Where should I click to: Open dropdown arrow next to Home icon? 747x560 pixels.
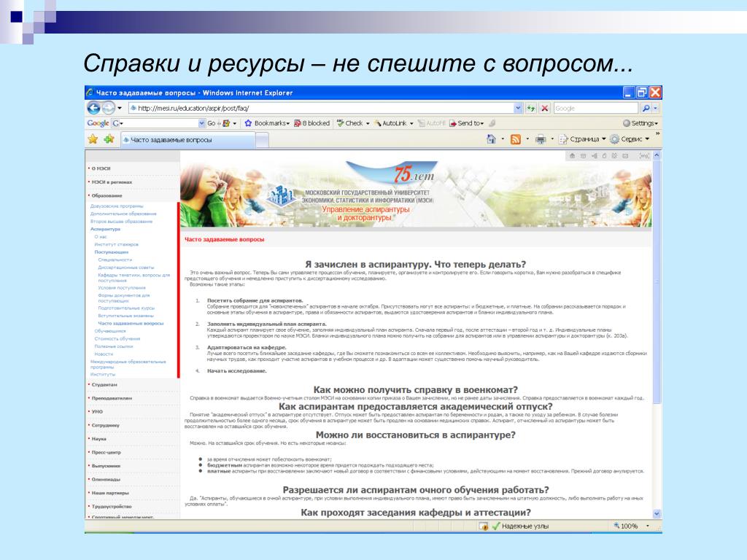[x=503, y=139]
